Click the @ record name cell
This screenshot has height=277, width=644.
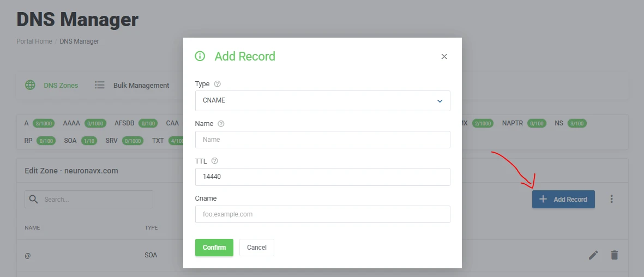point(27,255)
